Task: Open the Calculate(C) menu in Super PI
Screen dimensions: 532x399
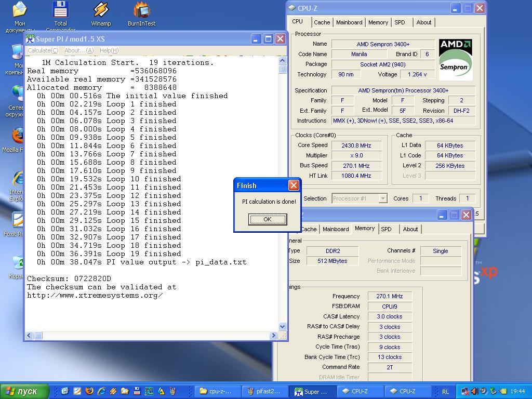Action: 43,50
